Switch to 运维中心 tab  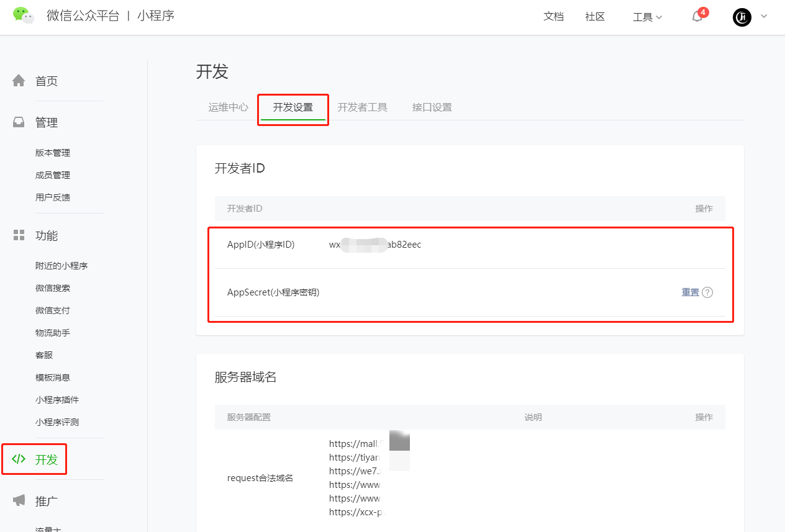(229, 107)
